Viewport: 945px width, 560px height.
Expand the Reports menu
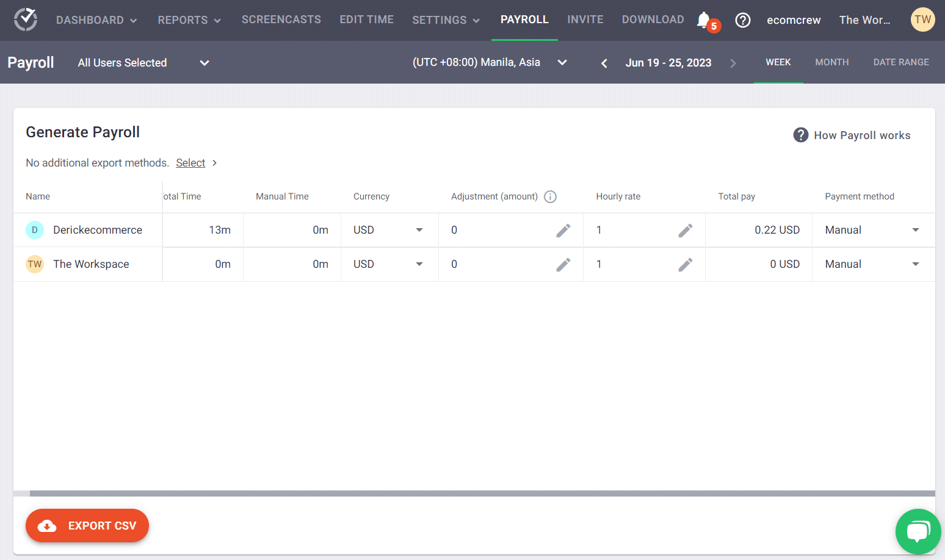click(x=189, y=20)
